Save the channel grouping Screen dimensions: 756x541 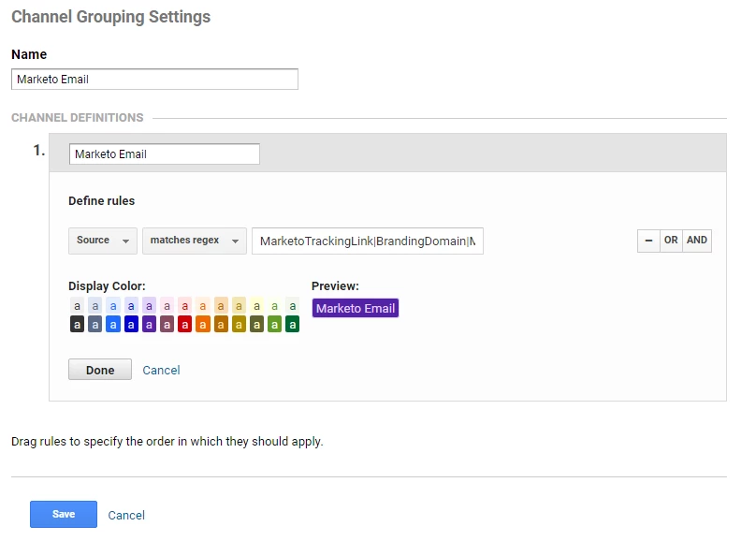[x=64, y=514]
